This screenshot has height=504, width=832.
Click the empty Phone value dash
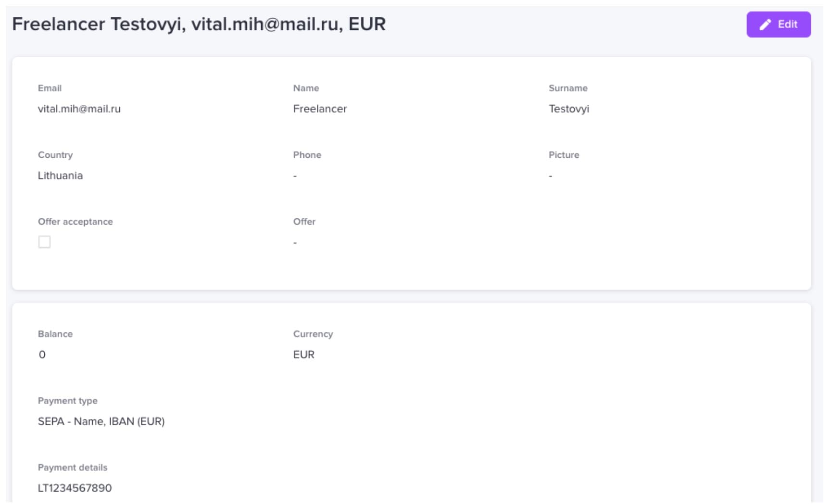coord(295,176)
